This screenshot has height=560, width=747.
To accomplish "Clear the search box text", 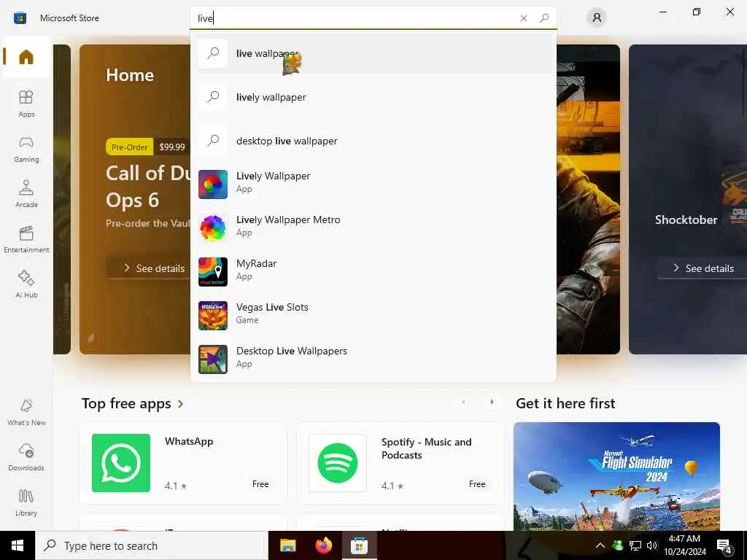I will coord(523,18).
